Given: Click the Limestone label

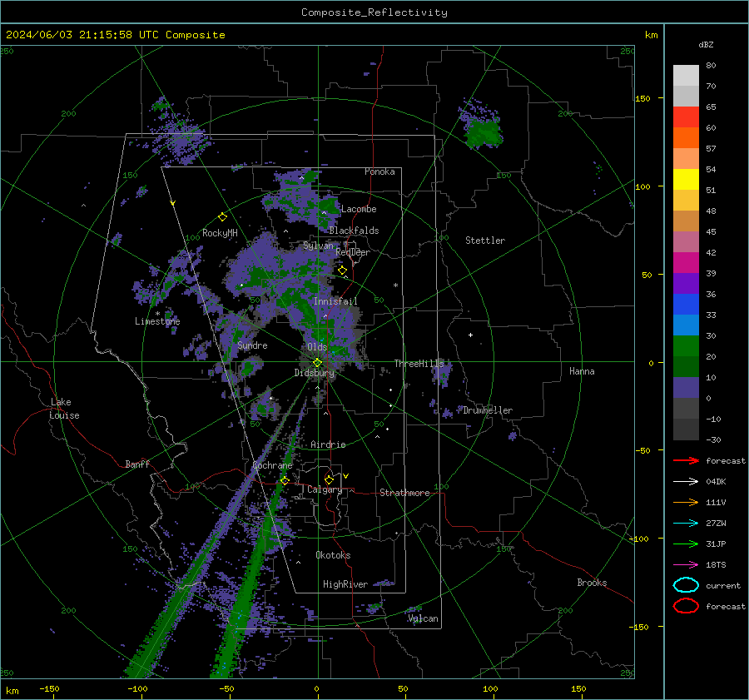Looking at the screenshot, I should tap(157, 321).
